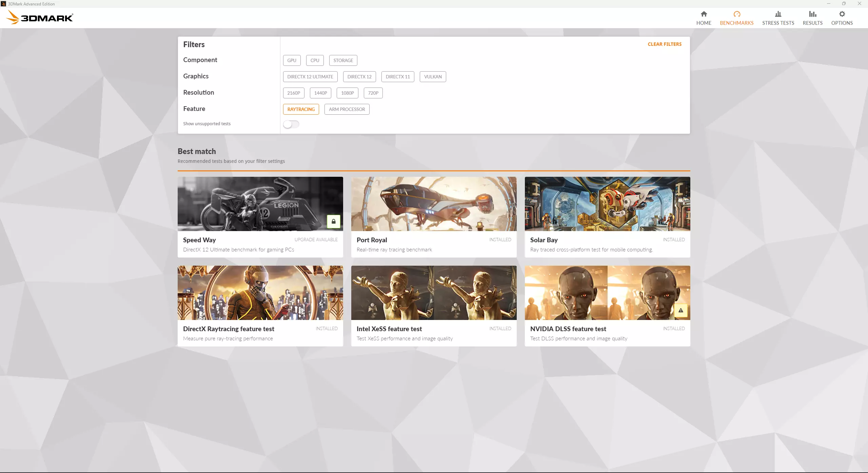The width and height of the screenshot is (868, 473).
Task: Go to the Results tab
Action: (812, 18)
